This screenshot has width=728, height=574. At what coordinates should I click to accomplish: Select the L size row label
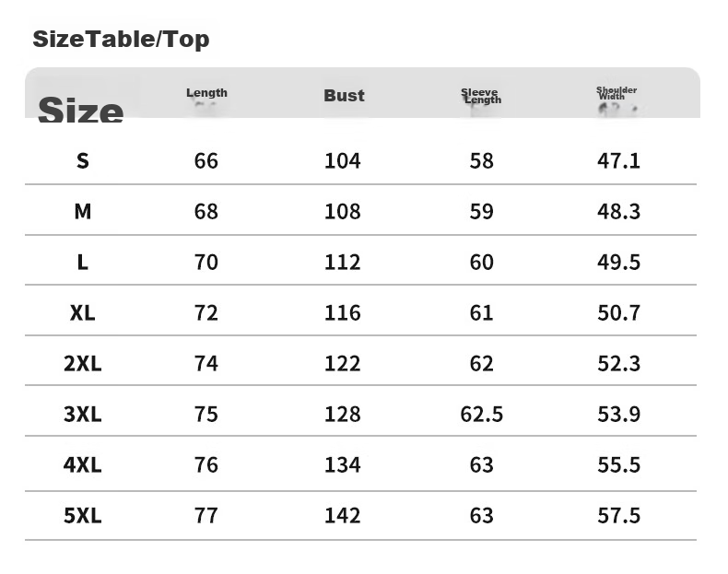(83, 263)
